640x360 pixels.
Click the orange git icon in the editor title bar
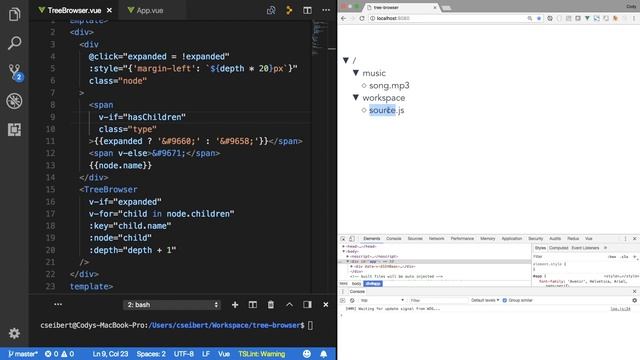pyautogui.click(x=289, y=10)
